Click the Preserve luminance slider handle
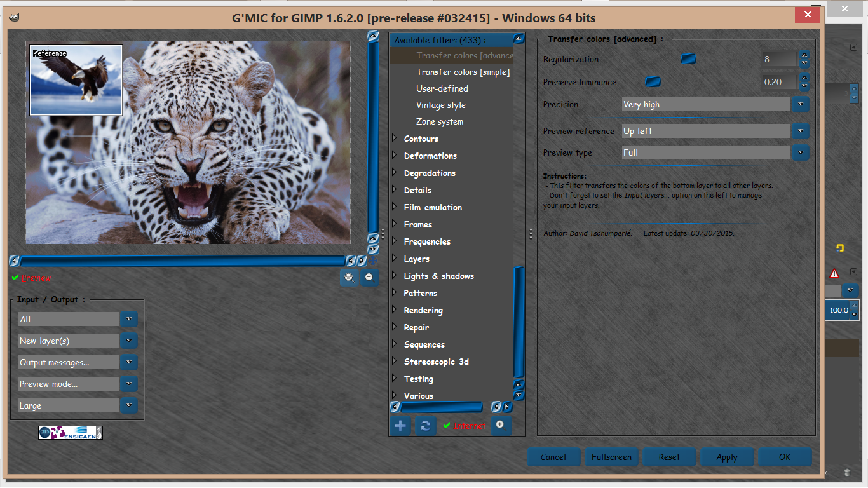 pos(653,82)
